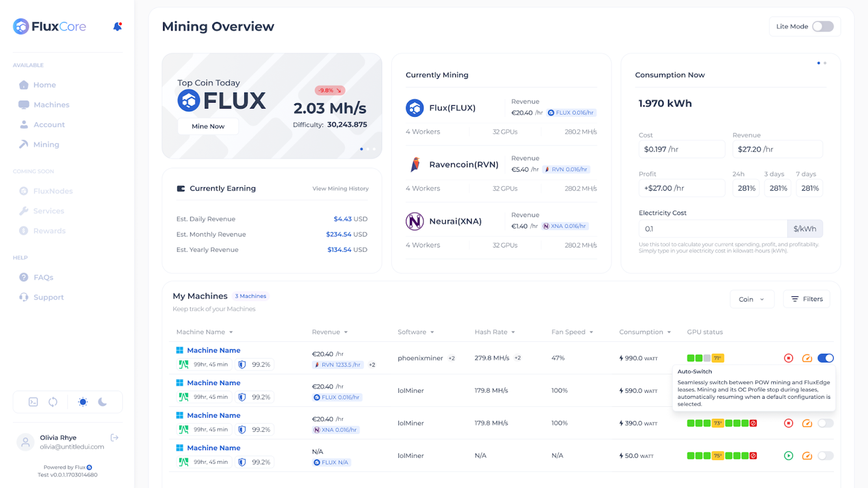
Task: Select light mode sun icon
Action: click(x=83, y=402)
